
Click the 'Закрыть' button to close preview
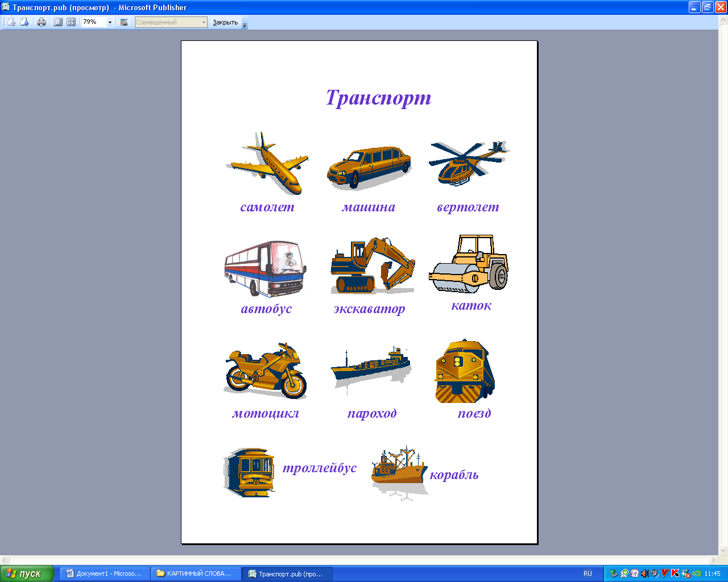225,22
